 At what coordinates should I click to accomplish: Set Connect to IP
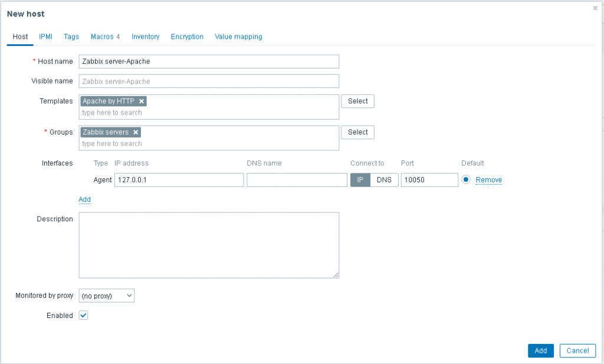pos(360,180)
